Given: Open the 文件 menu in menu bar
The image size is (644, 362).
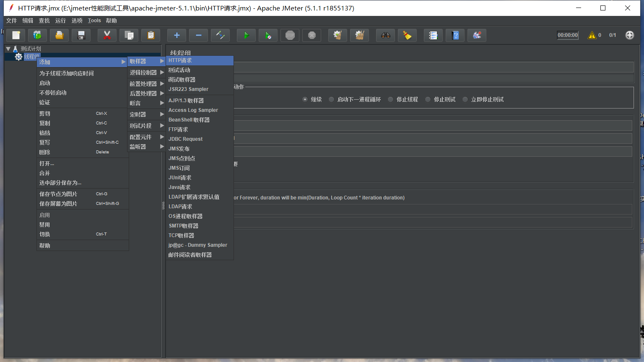Looking at the screenshot, I should coord(11,21).
